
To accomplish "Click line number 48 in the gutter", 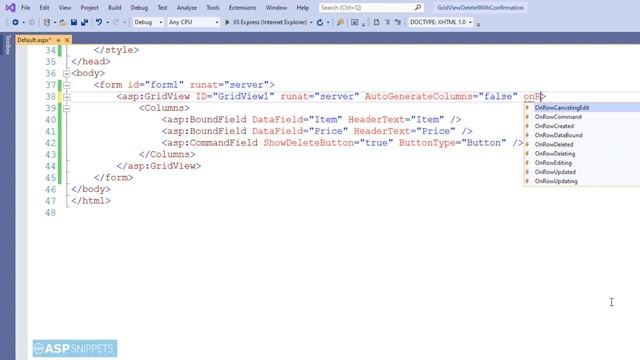I will 51,213.
